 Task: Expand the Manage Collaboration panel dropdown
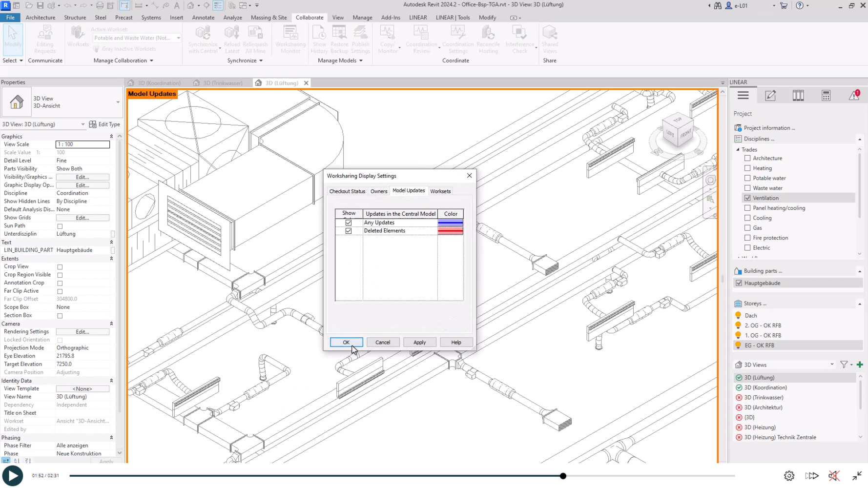(x=151, y=61)
